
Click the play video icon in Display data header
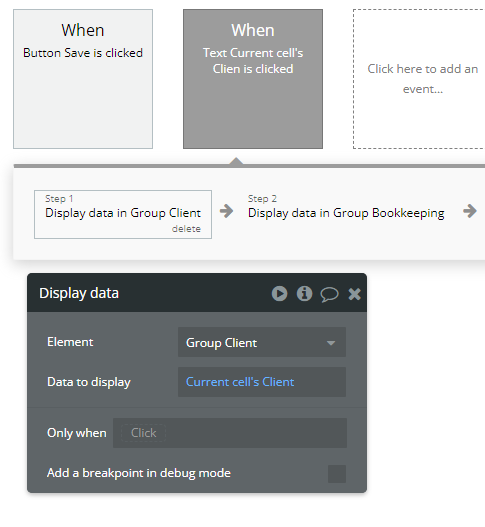[x=279, y=293]
